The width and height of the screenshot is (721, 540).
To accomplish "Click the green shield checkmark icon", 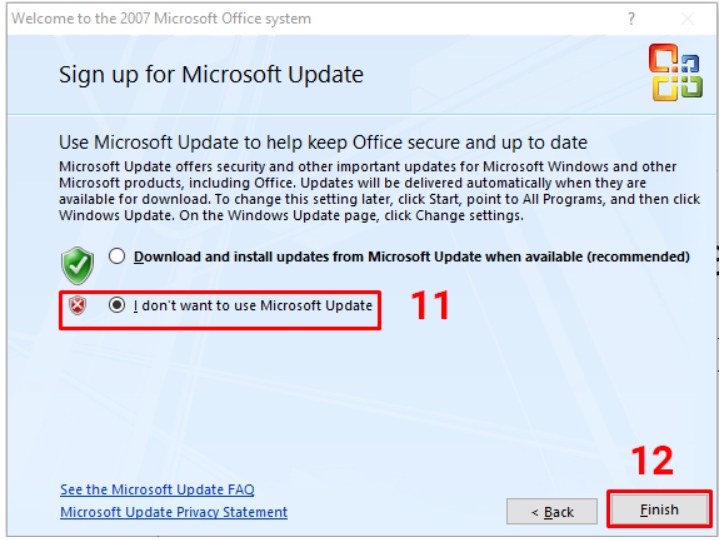I will coord(77,265).
